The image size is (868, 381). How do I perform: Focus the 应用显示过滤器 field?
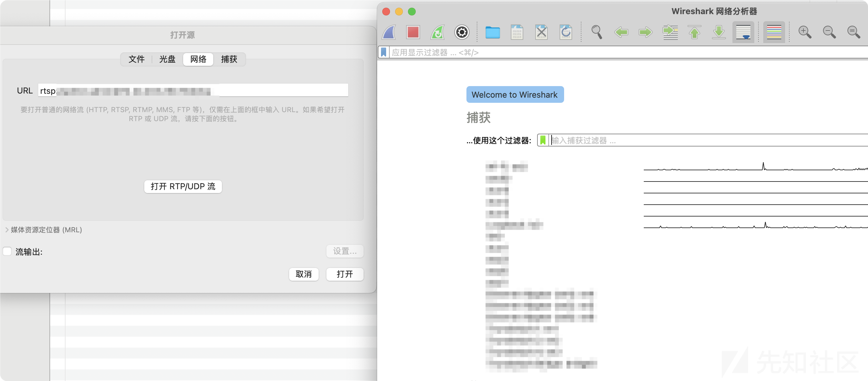pyautogui.click(x=628, y=52)
